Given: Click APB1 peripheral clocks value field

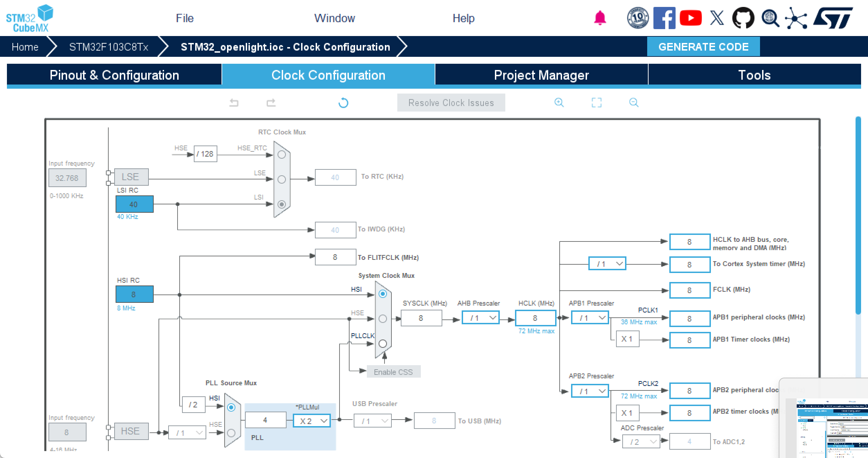Looking at the screenshot, I should pyautogui.click(x=690, y=319).
